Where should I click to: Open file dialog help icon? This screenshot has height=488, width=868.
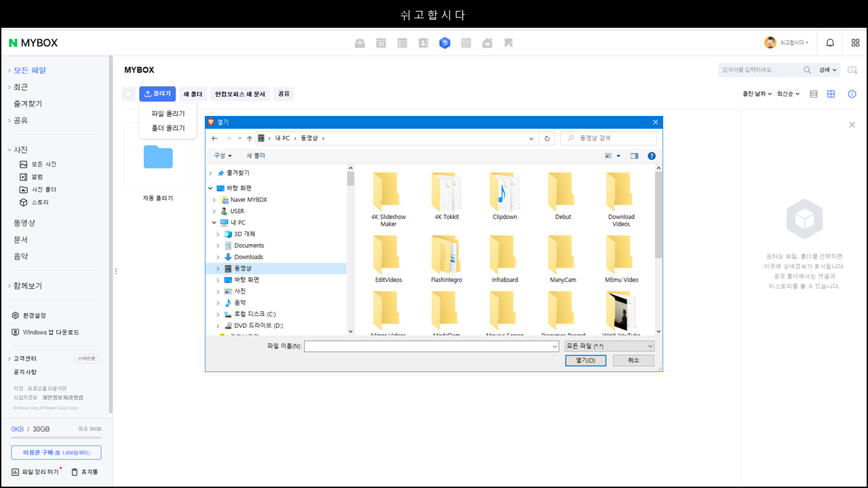click(x=652, y=156)
